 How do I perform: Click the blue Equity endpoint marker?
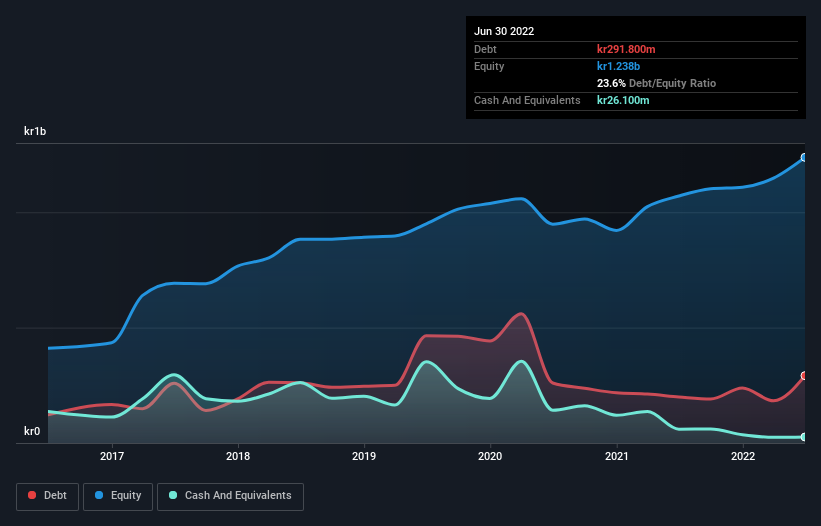804,158
